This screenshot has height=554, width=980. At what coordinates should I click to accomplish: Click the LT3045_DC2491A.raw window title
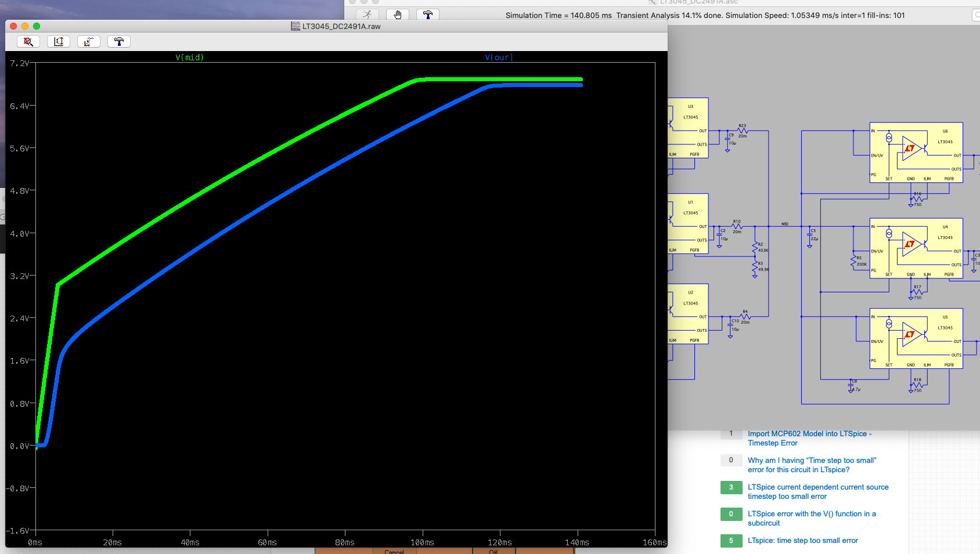click(341, 26)
